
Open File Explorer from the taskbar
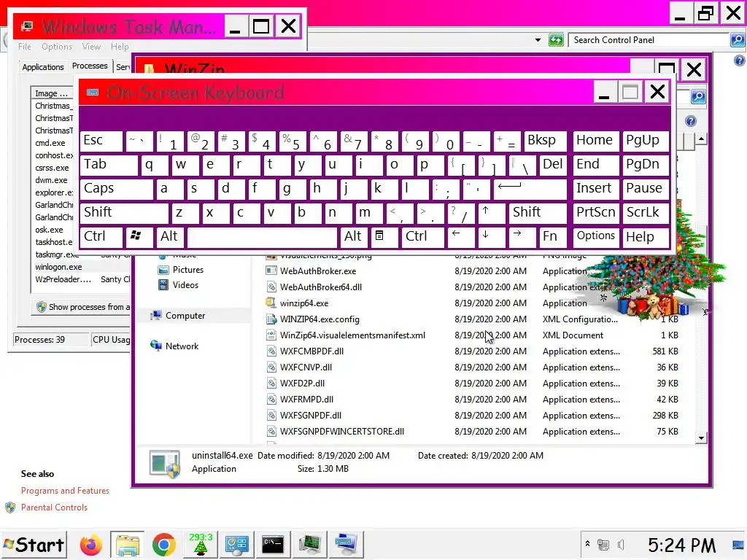[127, 545]
